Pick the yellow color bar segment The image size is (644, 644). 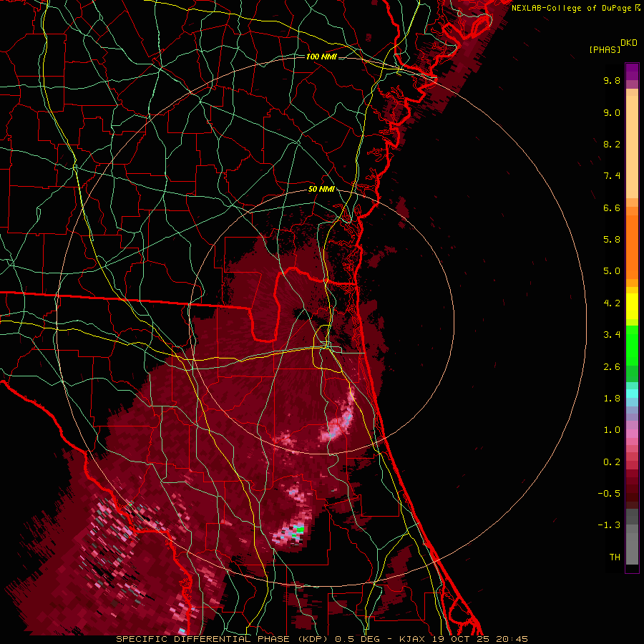pos(632,306)
